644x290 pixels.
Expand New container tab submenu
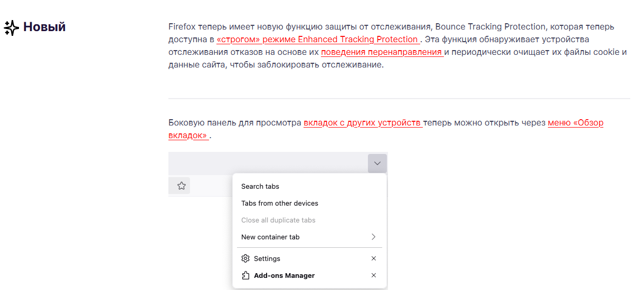(x=309, y=237)
